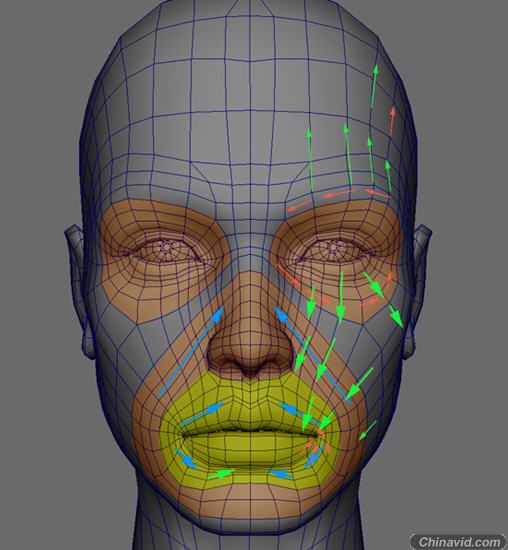Click the horizontal red arrow above the eyebrow
The height and width of the screenshot is (550, 508).
click(x=339, y=194)
